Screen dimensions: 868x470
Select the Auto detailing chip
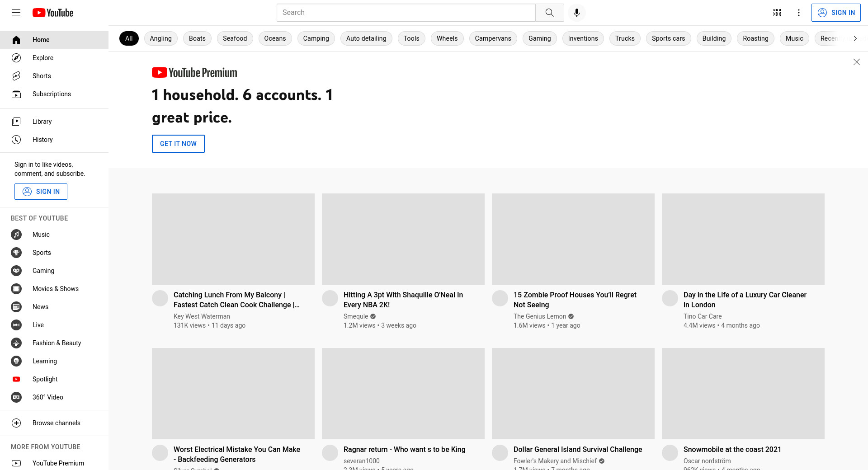pos(366,38)
